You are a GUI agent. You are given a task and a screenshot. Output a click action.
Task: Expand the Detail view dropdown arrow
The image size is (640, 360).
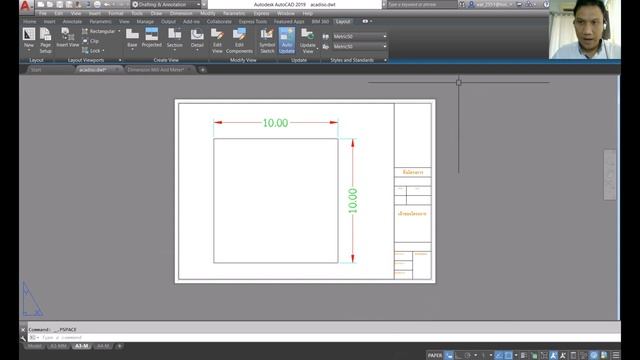[x=197, y=50]
